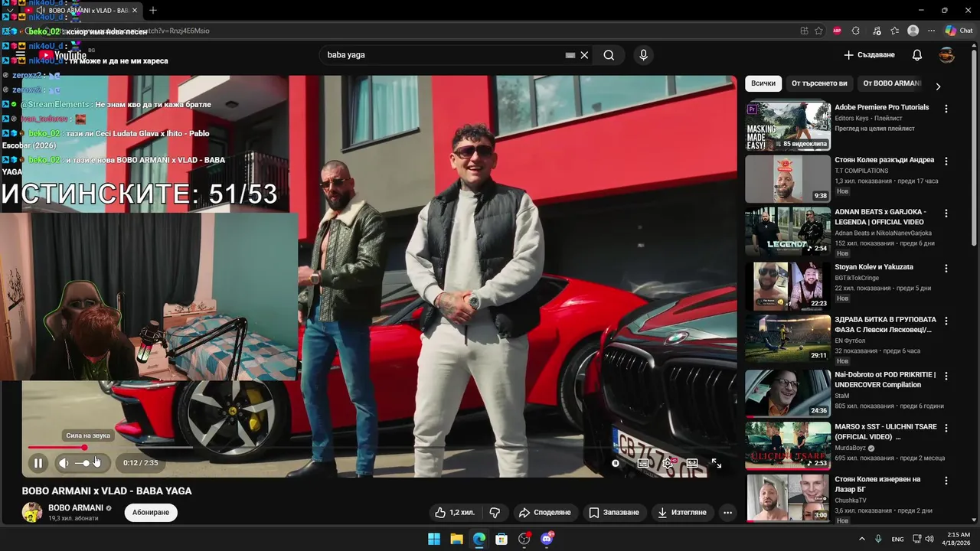This screenshot has width=980, height=551.
Task: Open options for Nai-Dobroto ot POD PRIKRITIE
Action: pos(946,376)
